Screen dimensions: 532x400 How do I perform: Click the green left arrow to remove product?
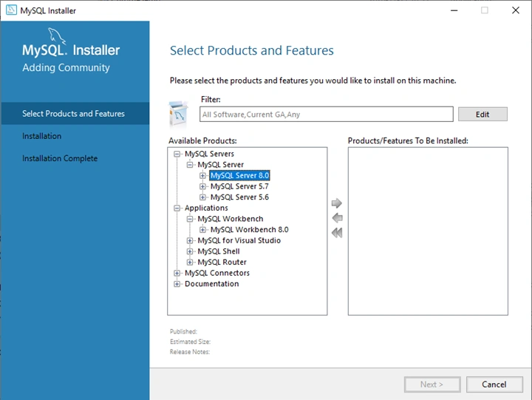pos(337,218)
